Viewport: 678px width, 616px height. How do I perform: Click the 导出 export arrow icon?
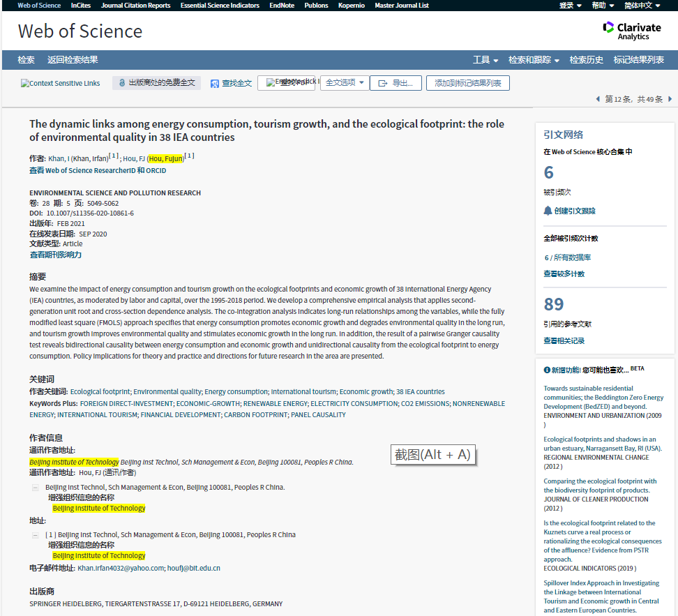[382, 83]
